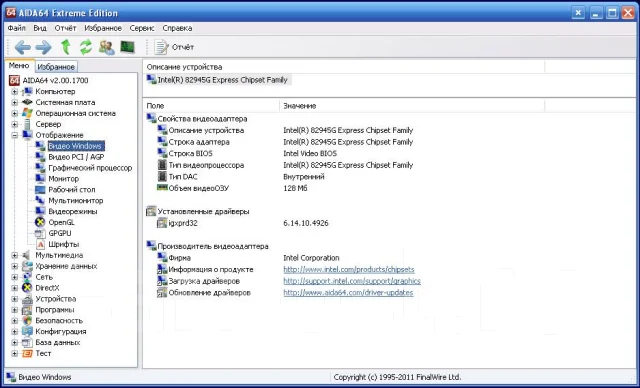Click the Описание устройства header above device list
This screenshot has height=388, width=640.
[344, 67]
